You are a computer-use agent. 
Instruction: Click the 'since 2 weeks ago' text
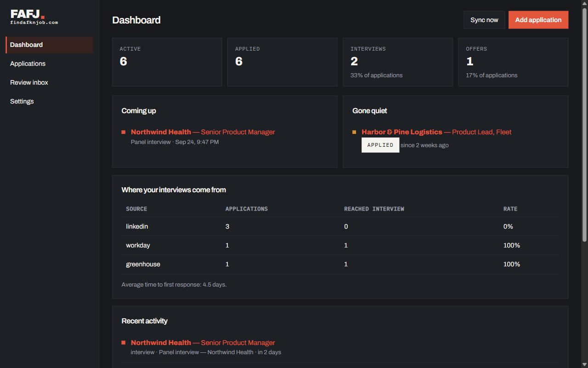pyautogui.click(x=424, y=145)
